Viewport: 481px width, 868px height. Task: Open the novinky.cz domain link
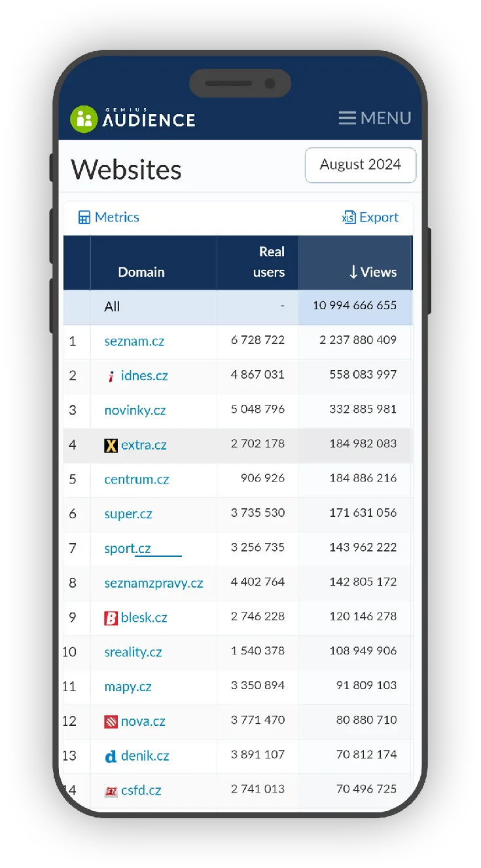pyautogui.click(x=135, y=411)
